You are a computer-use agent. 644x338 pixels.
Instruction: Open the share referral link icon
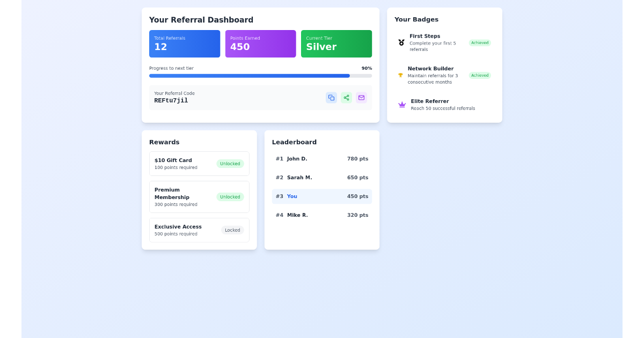tap(346, 98)
